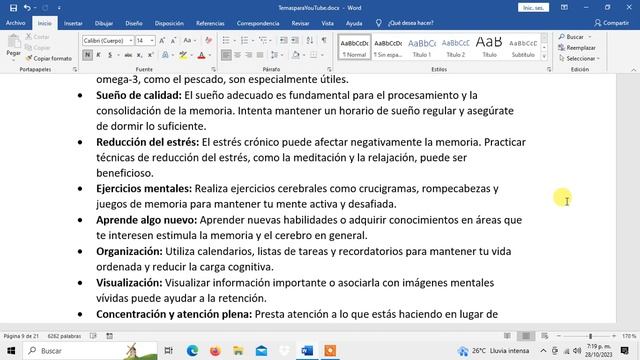Open ribbon display options icon

click(564, 7)
